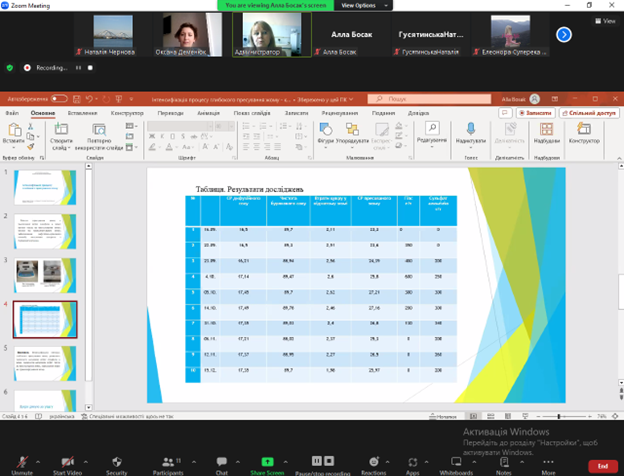Open the Анімація ribbon tab
The width and height of the screenshot is (624, 476).
click(x=209, y=113)
